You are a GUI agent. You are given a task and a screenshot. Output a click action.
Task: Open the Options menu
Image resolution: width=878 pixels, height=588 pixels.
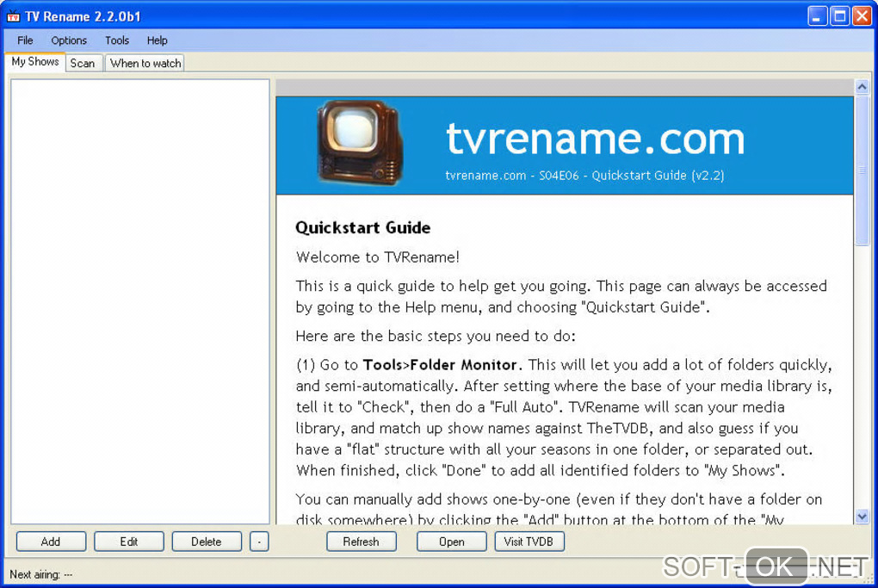click(x=69, y=40)
